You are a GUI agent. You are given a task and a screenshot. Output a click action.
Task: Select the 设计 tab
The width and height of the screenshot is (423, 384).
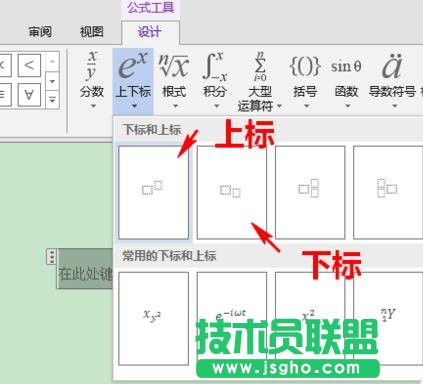[x=150, y=32]
